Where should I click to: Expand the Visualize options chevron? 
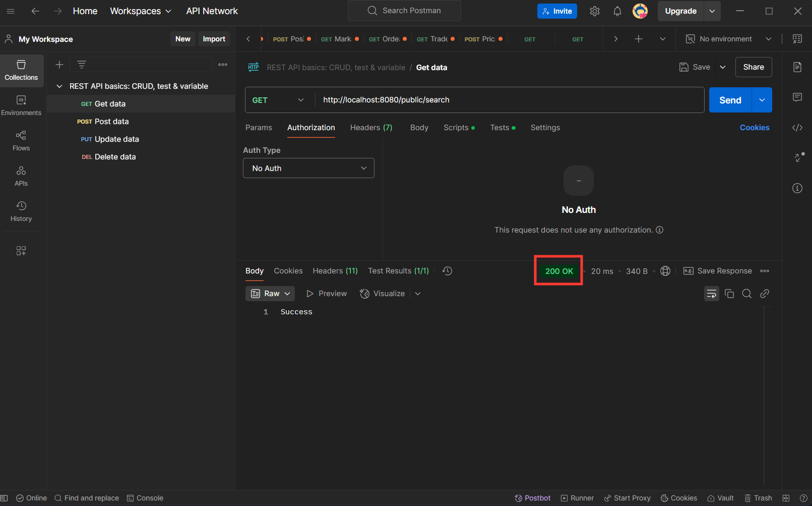[x=418, y=294]
